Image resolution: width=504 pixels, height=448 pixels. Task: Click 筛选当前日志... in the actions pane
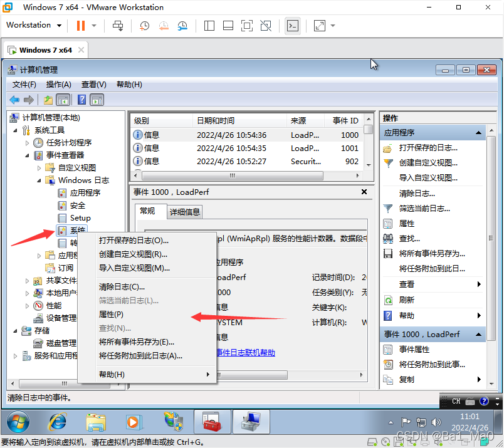click(x=424, y=209)
